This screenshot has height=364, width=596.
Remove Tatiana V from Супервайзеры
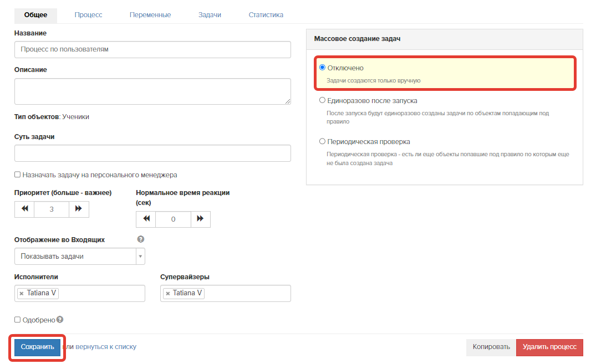tap(167, 293)
